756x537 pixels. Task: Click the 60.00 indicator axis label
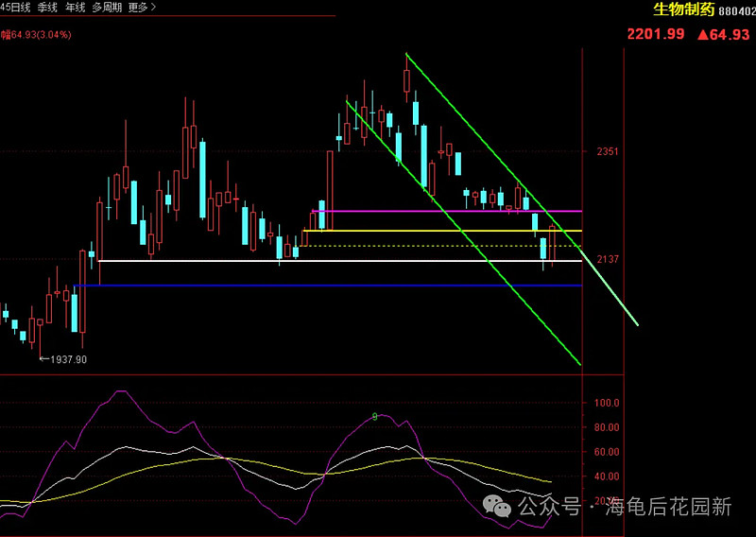pos(607,452)
